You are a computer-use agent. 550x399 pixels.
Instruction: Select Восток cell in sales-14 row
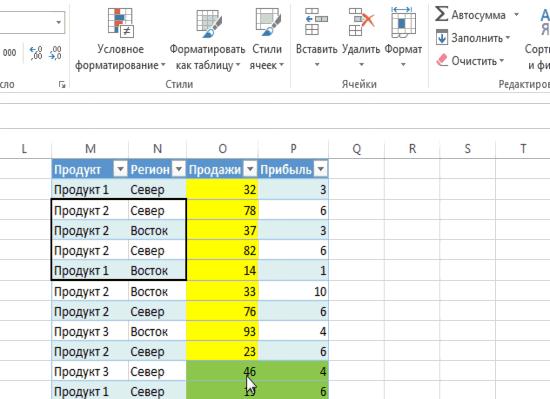157,270
